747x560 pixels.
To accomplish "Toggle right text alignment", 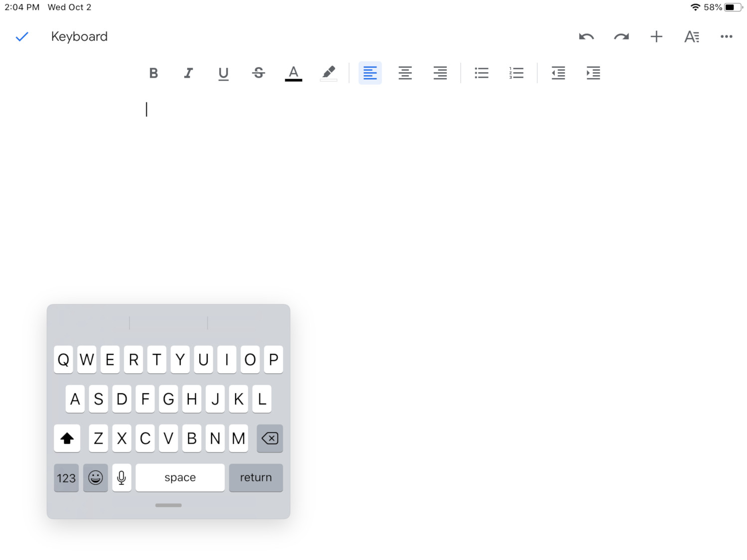I will [440, 73].
